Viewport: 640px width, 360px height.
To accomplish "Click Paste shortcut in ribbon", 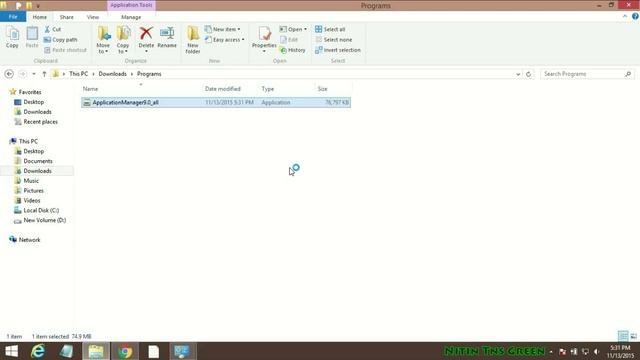I will (65, 50).
